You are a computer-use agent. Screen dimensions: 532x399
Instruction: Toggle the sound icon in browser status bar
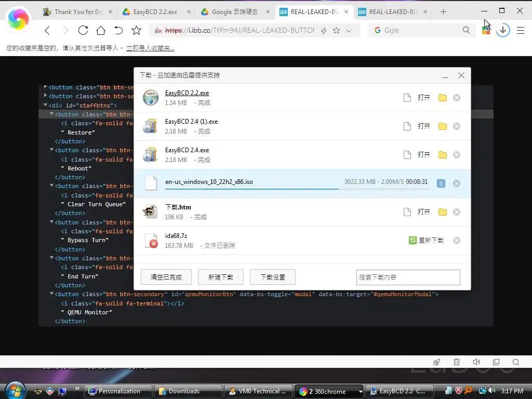click(x=476, y=362)
